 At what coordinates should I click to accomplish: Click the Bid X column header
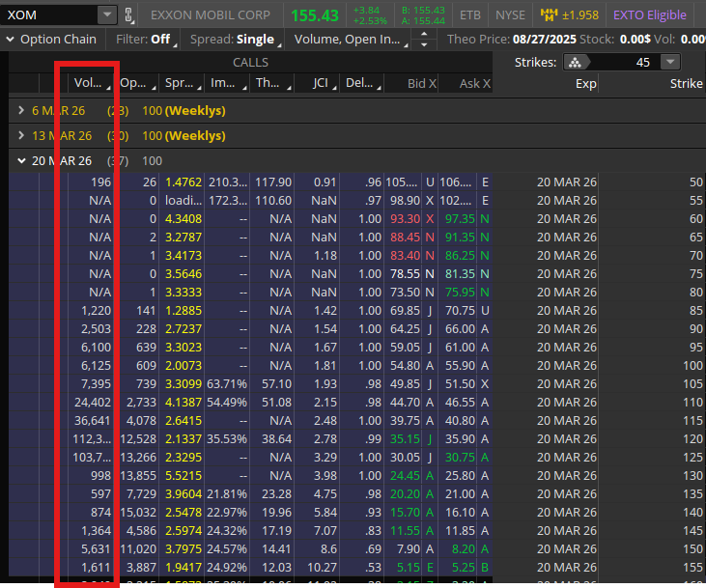[411, 83]
